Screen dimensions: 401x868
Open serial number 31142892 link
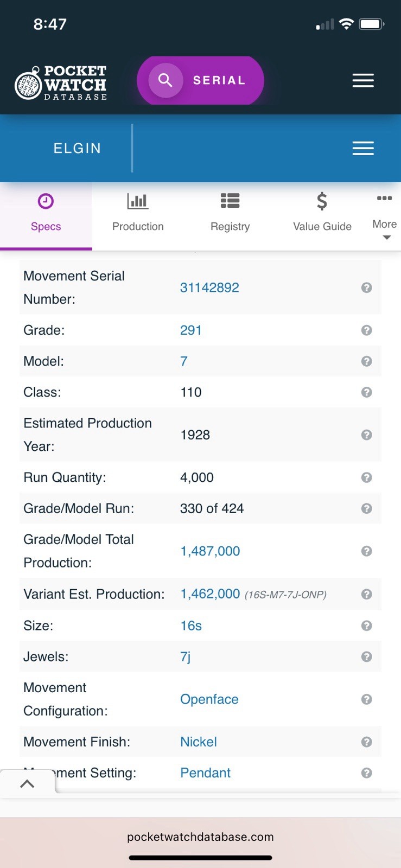tap(209, 288)
